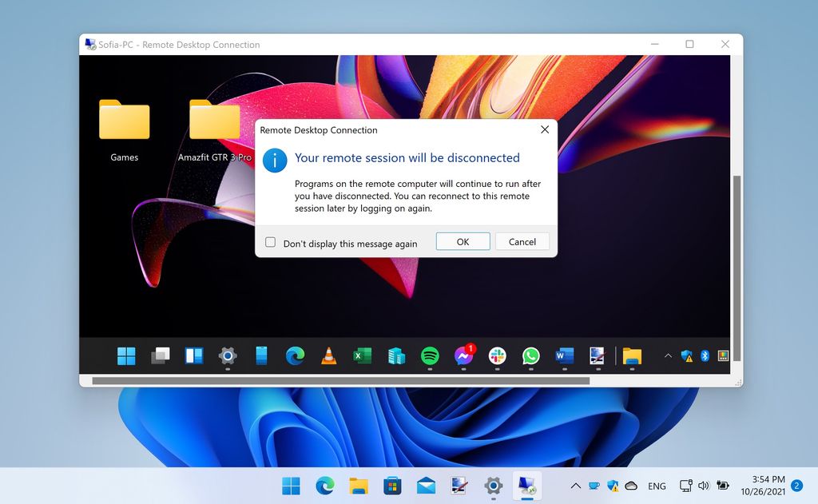Open the remote desktop Start menu
This screenshot has width=818, height=504.
(125, 355)
